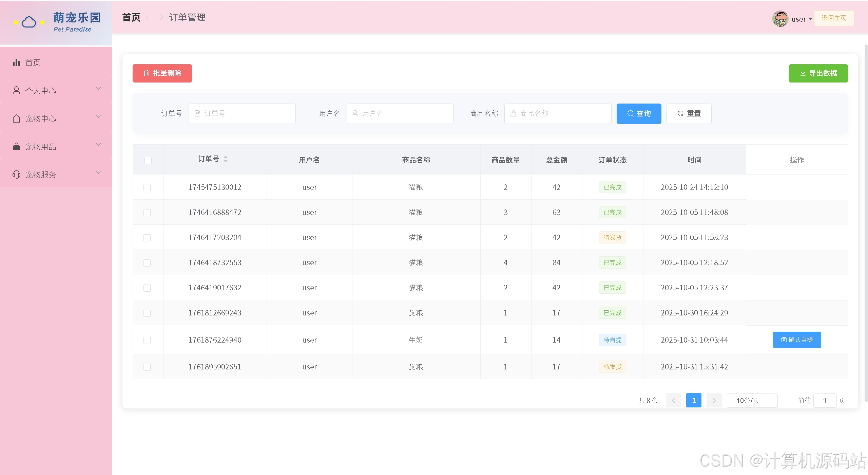Click the 待自提 status tag
The image size is (868, 475).
[613, 340]
